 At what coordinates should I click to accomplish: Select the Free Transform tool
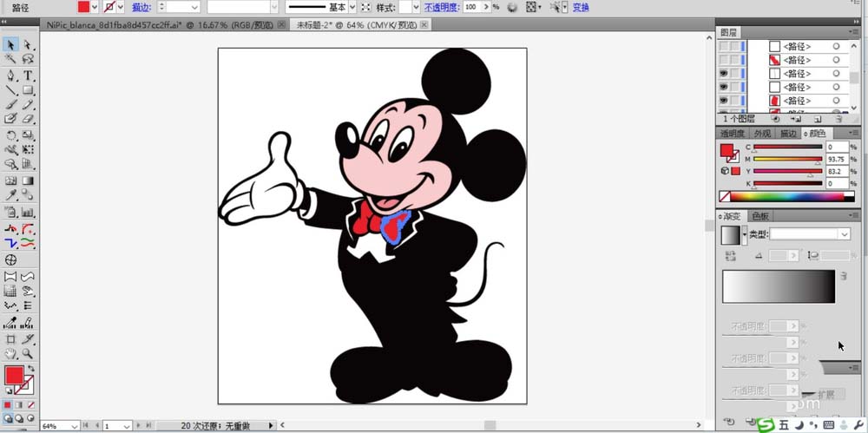click(x=28, y=149)
